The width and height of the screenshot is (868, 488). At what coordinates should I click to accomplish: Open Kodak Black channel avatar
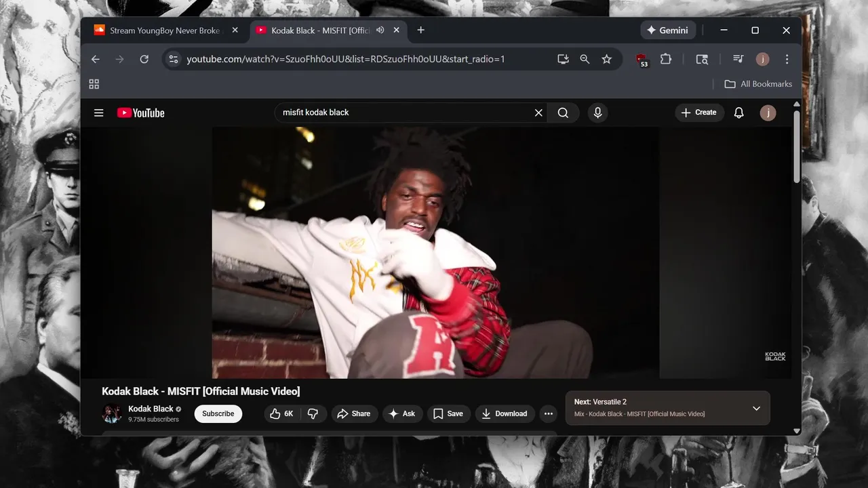(x=112, y=413)
